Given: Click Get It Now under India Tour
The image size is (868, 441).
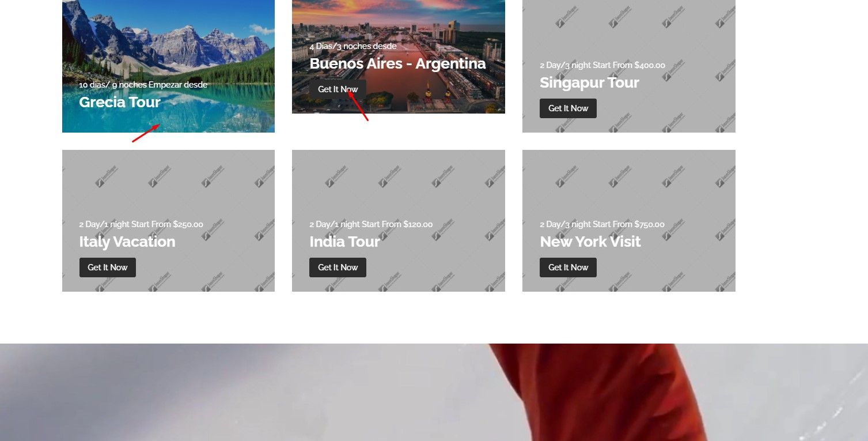Looking at the screenshot, I should pyautogui.click(x=338, y=267).
